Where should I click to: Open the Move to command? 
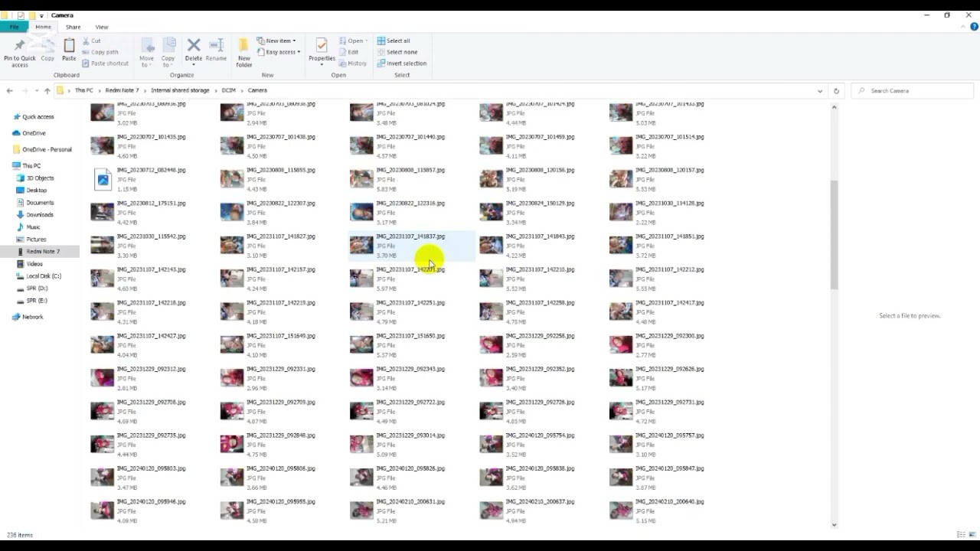coord(146,52)
